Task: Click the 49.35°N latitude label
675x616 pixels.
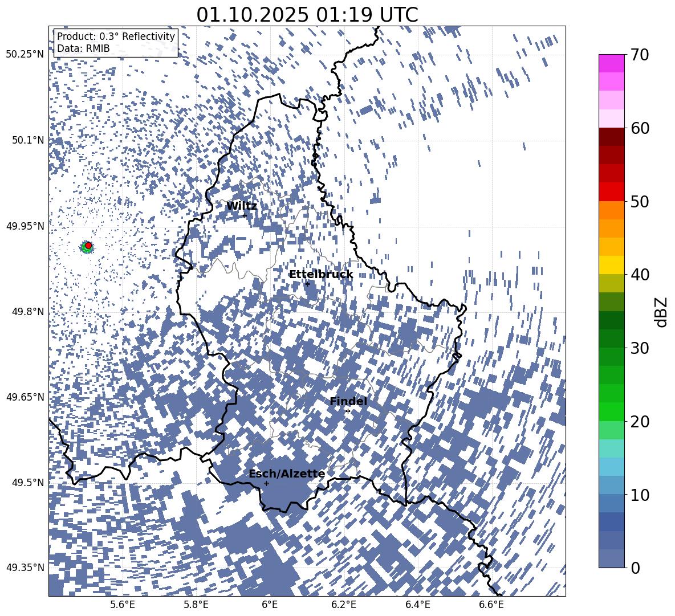Action: click(x=26, y=568)
